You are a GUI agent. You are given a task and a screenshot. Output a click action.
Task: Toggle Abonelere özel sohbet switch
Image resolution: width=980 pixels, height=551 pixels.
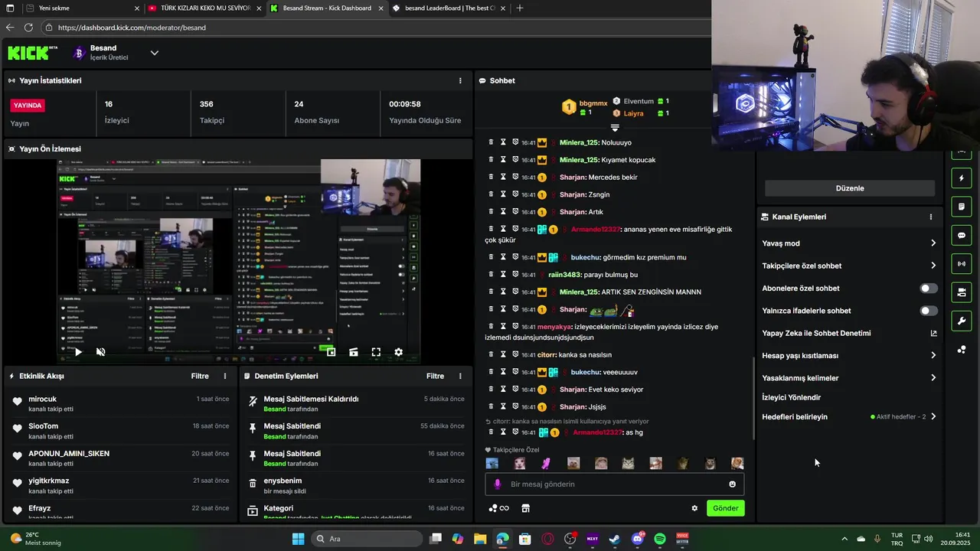coord(928,289)
